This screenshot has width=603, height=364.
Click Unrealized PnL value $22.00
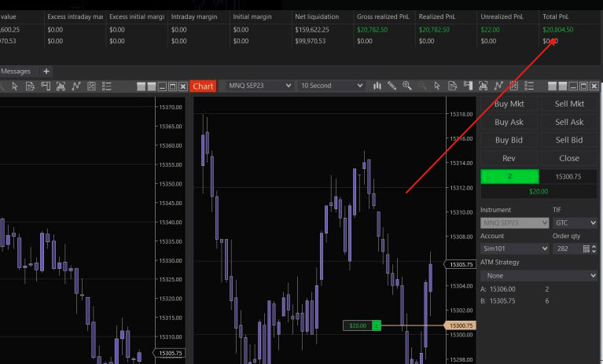490,30
